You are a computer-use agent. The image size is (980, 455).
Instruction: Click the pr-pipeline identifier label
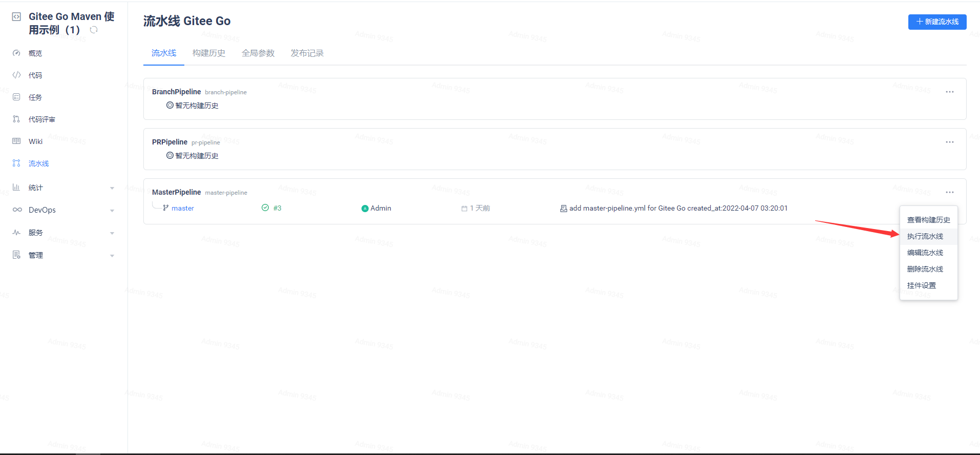206,142
